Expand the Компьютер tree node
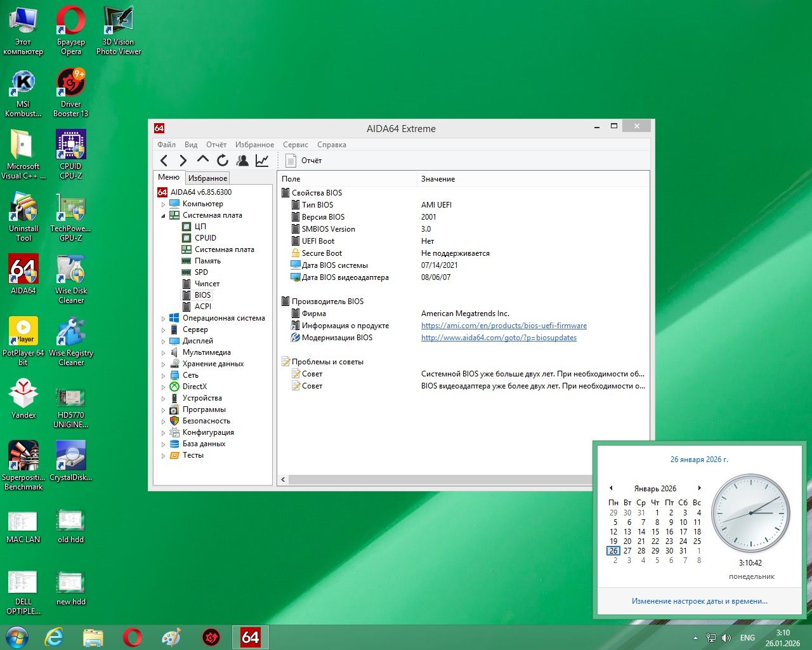Image resolution: width=812 pixels, height=650 pixels. 163,204
